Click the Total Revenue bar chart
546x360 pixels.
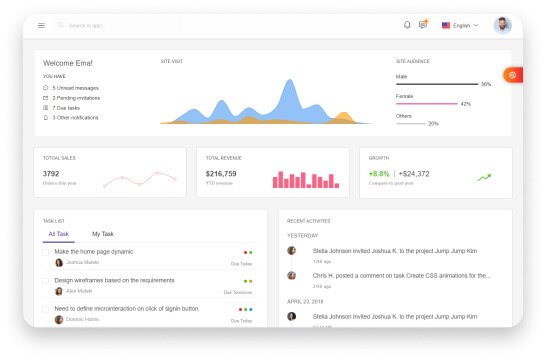[306, 180]
